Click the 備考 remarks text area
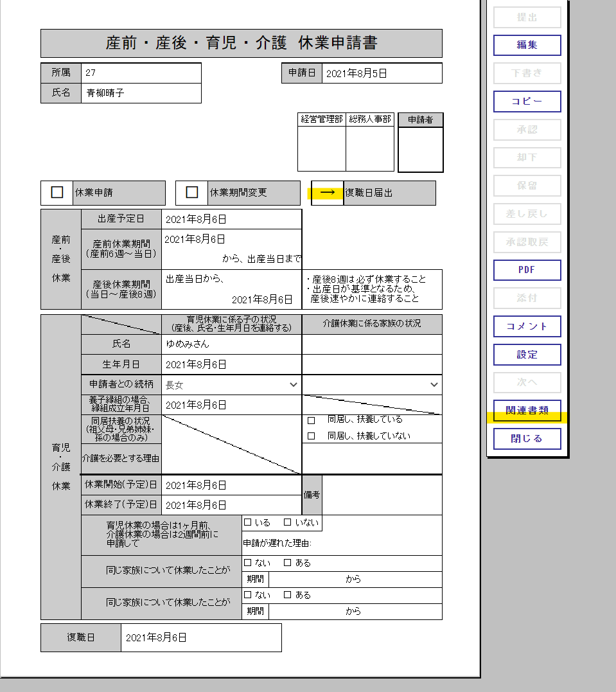The image size is (616, 692). [x=382, y=495]
